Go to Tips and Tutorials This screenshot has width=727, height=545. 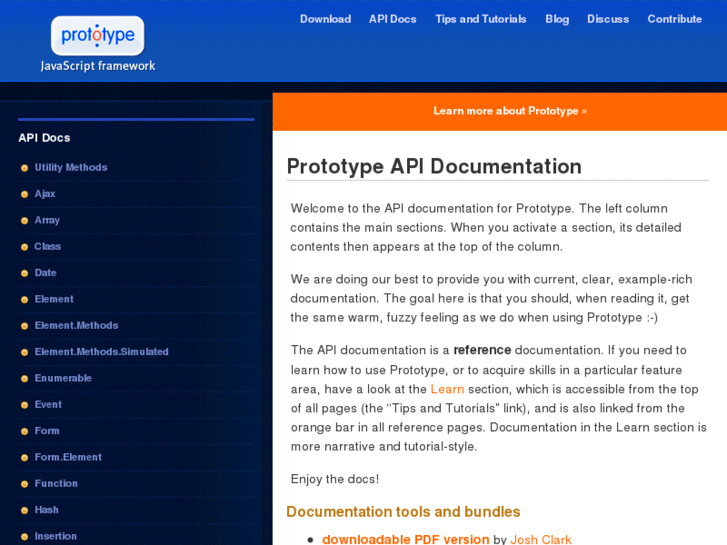(481, 19)
